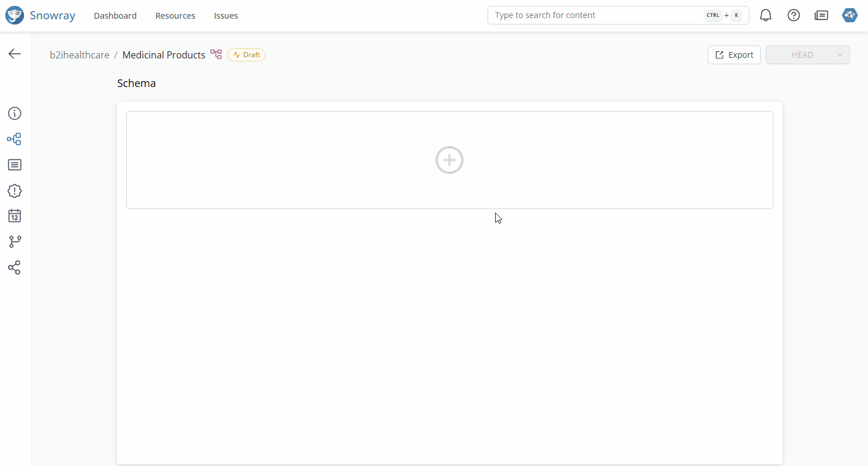Expand the HEAD branch dropdown
This screenshot has width=868, height=466.
click(807, 55)
